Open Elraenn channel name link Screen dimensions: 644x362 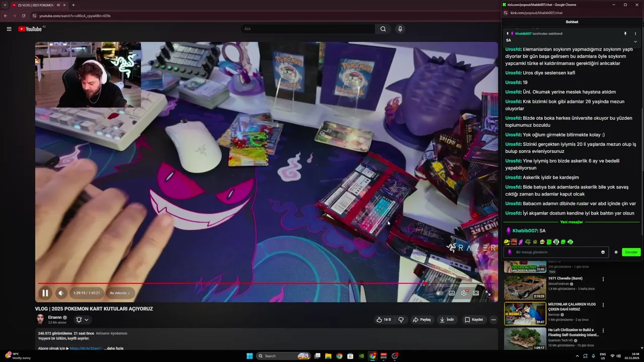pyautogui.click(x=55, y=317)
